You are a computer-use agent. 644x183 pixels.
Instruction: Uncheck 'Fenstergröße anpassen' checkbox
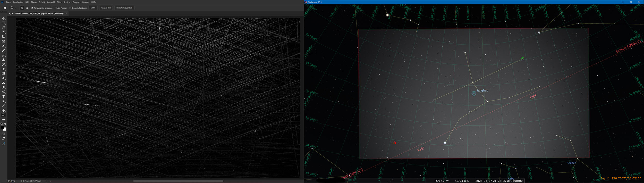coord(32,8)
